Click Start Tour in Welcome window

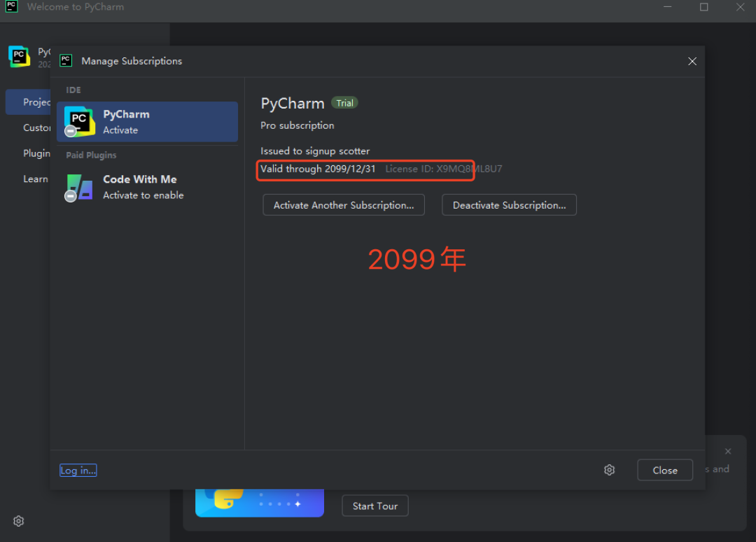(x=375, y=506)
